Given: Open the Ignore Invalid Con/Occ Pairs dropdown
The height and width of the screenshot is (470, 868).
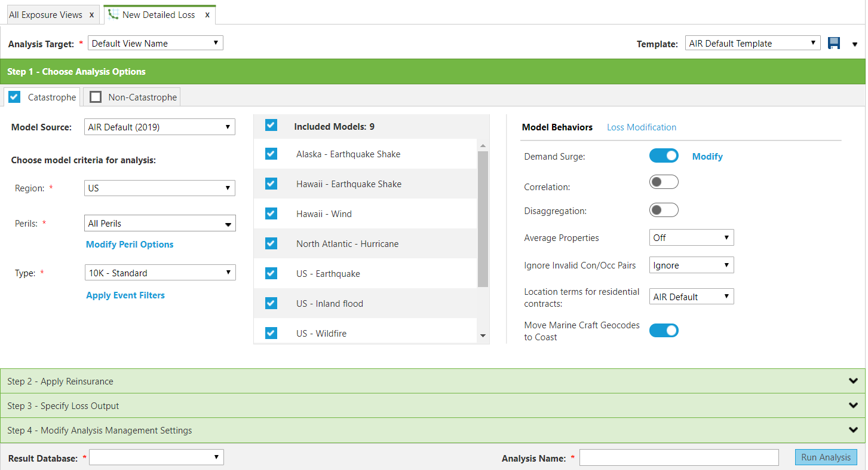Looking at the screenshot, I should pyautogui.click(x=691, y=265).
